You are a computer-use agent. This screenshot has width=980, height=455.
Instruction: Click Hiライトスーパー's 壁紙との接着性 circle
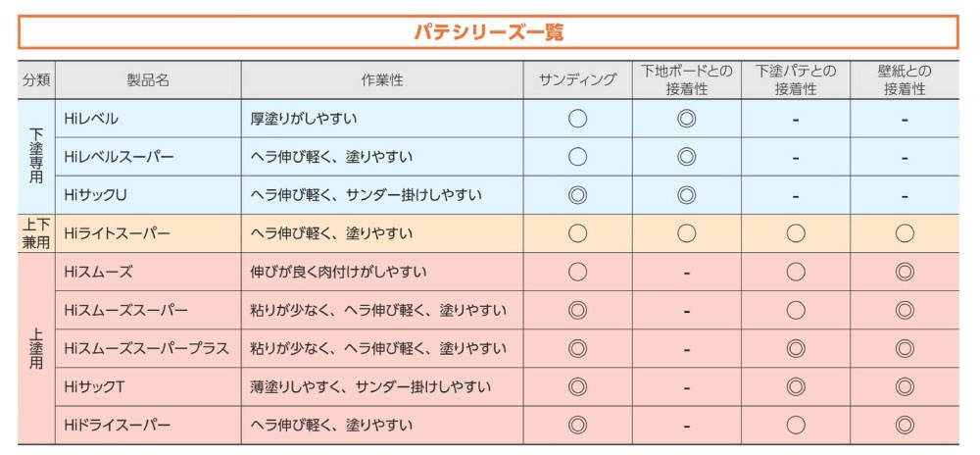tap(905, 233)
